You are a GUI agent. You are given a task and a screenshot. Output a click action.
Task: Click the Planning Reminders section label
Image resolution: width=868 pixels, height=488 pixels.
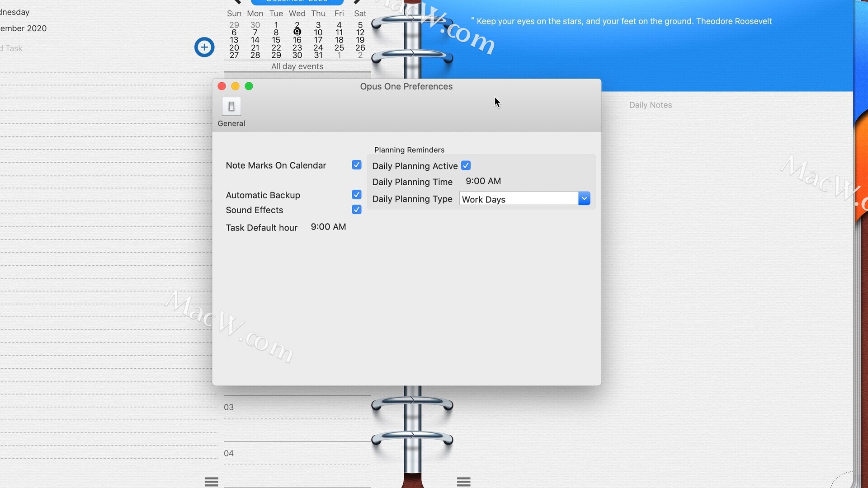pos(409,150)
